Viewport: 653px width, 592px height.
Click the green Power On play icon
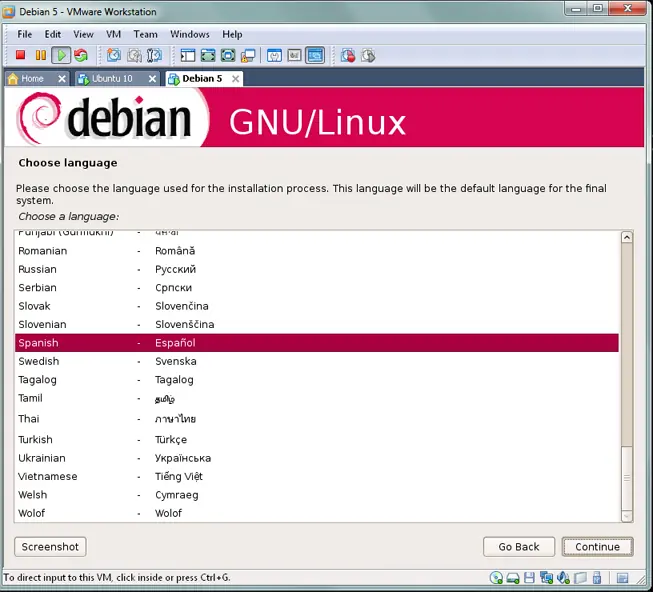pyautogui.click(x=61, y=55)
